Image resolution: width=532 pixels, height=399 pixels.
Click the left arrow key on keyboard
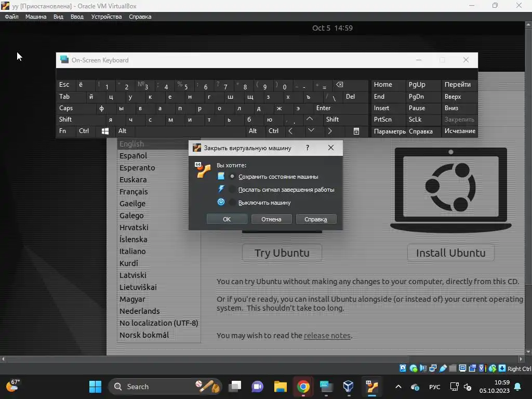(x=290, y=131)
